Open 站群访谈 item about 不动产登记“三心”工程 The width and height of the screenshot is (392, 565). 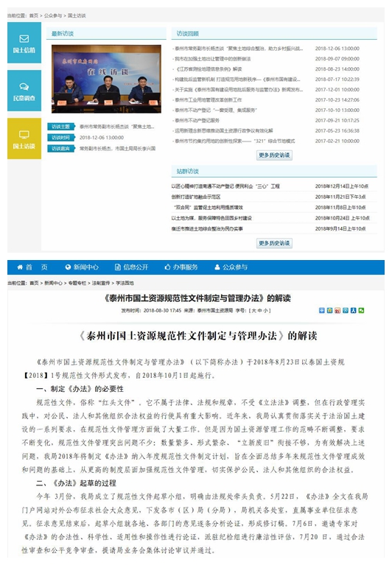coord(225,186)
